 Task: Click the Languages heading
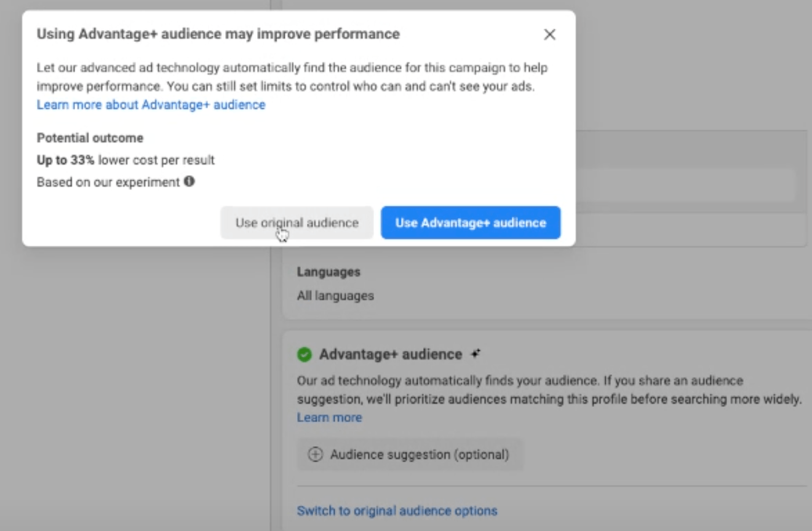pos(328,272)
